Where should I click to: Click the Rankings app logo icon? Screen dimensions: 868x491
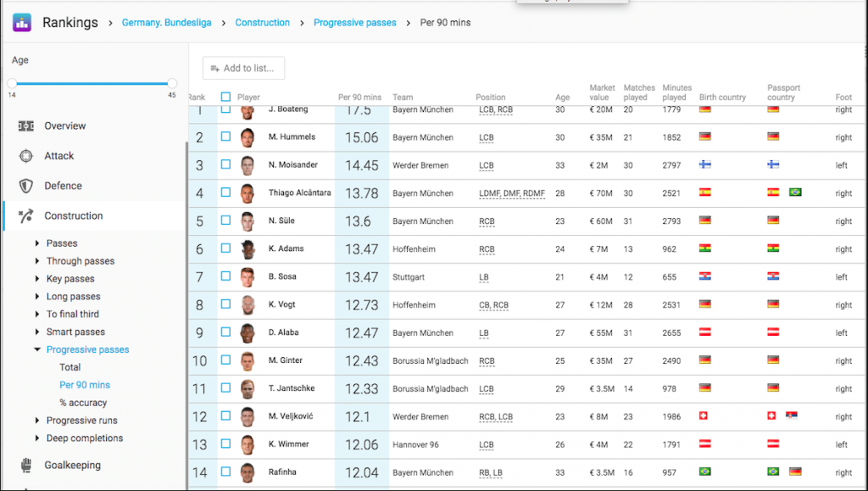click(x=22, y=23)
